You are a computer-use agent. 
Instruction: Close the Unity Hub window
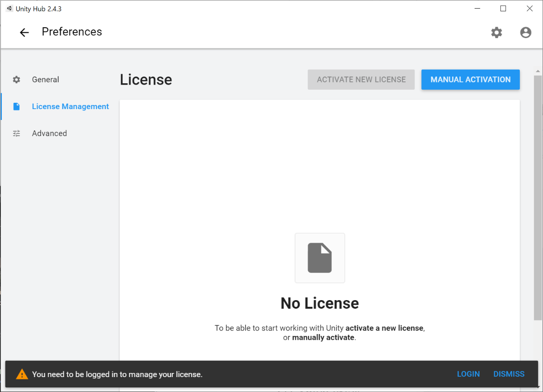529,9
